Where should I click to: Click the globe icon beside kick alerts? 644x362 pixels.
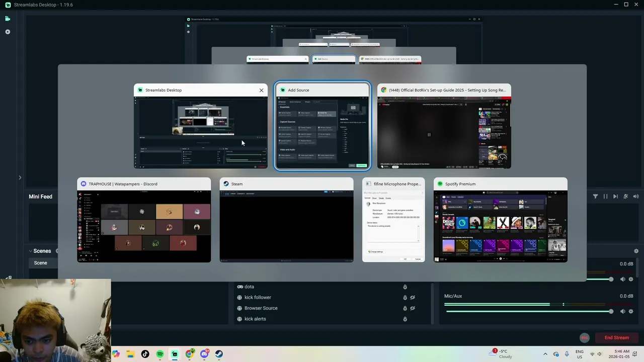click(x=239, y=319)
